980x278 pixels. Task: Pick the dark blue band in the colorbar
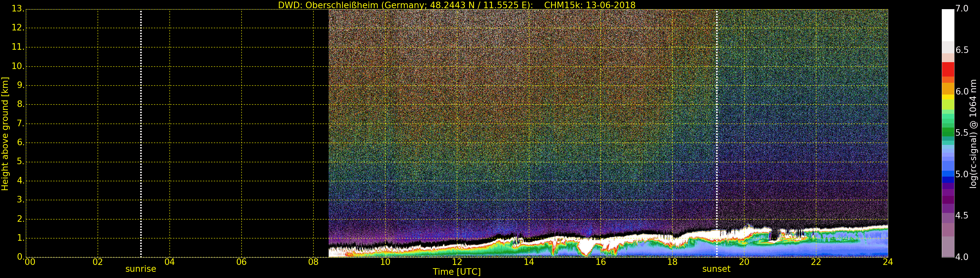click(x=948, y=180)
